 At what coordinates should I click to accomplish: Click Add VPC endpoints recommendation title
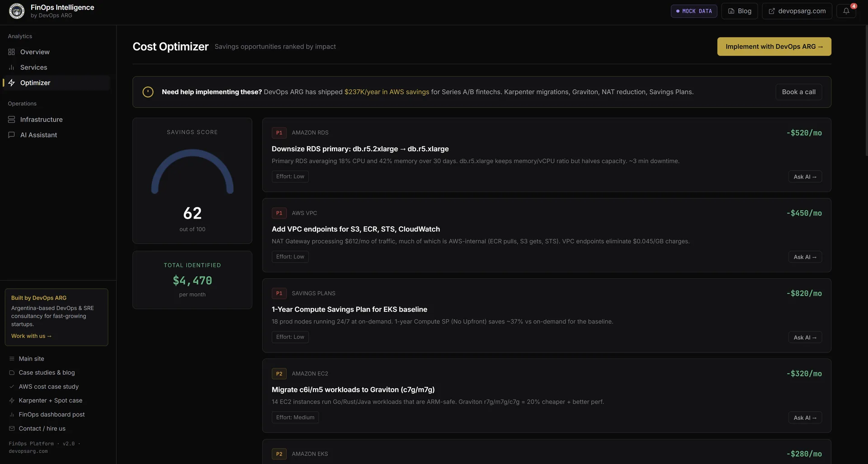point(356,230)
